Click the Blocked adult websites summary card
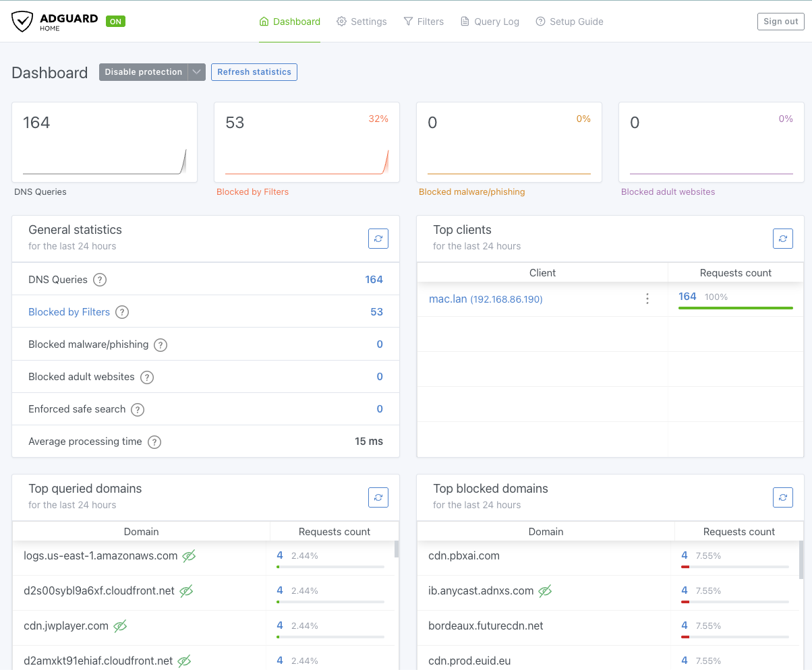The image size is (812, 670). 712,142
